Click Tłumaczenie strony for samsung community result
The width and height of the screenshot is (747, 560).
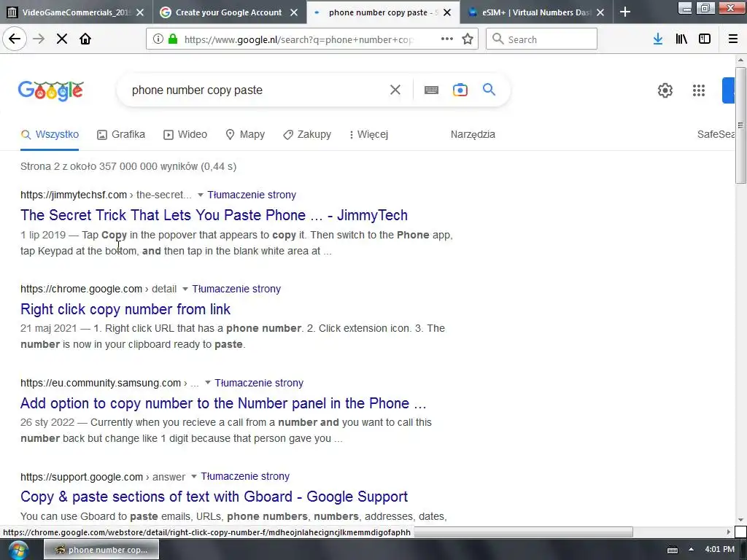click(x=259, y=383)
